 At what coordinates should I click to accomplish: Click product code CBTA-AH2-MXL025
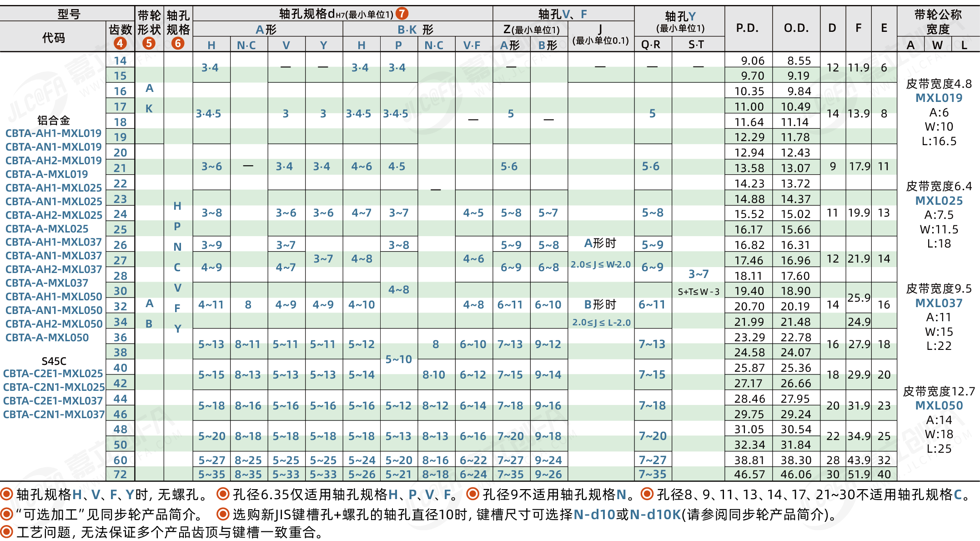54,215
